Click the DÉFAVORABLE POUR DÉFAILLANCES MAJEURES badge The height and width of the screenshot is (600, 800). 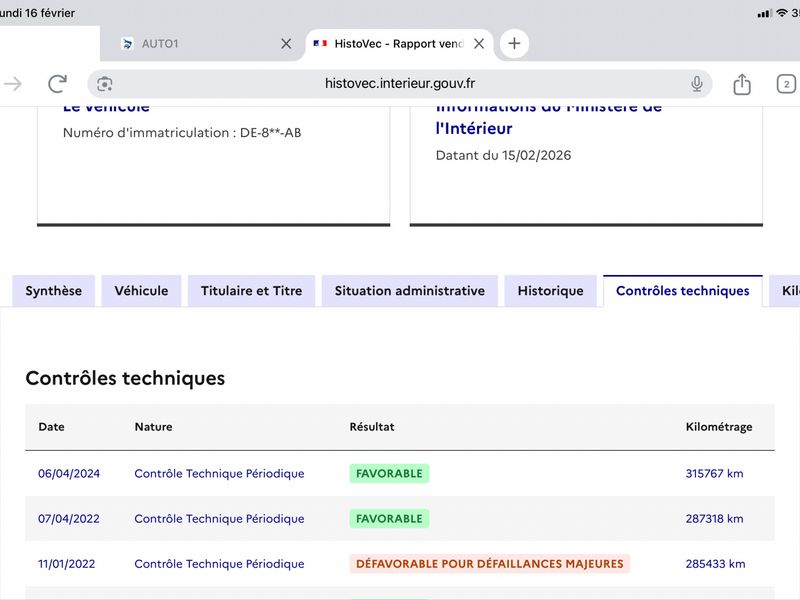point(490,564)
